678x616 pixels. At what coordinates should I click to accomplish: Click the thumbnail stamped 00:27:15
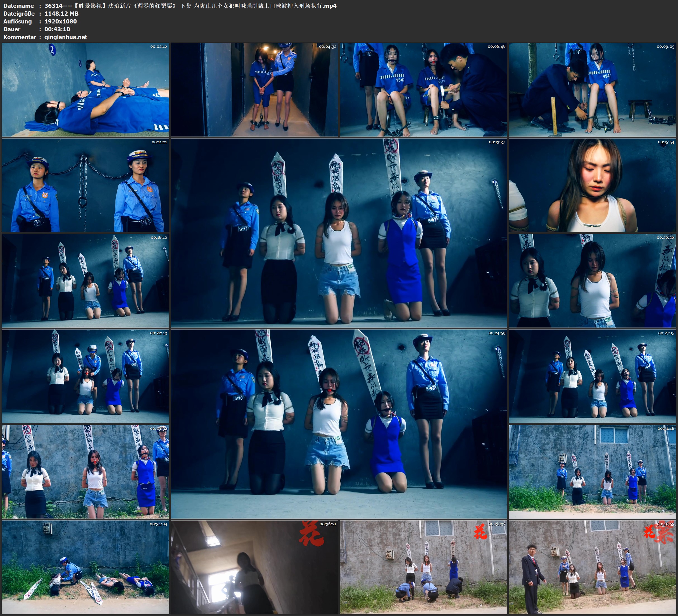click(x=592, y=376)
